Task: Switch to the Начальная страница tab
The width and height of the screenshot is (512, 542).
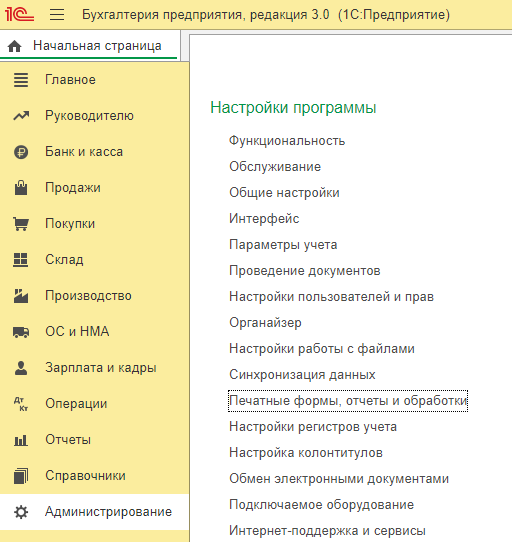Action: tap(89, 46)
